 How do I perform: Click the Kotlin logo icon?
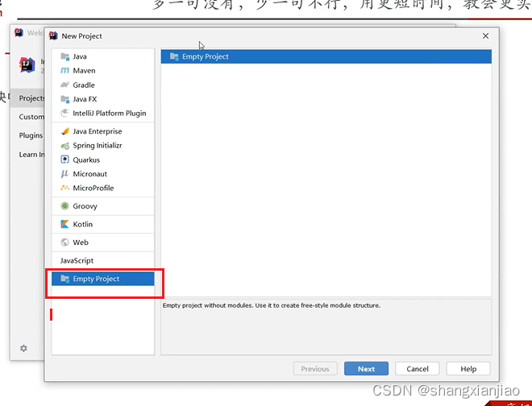pyautogui.click(x=64, y=224)
